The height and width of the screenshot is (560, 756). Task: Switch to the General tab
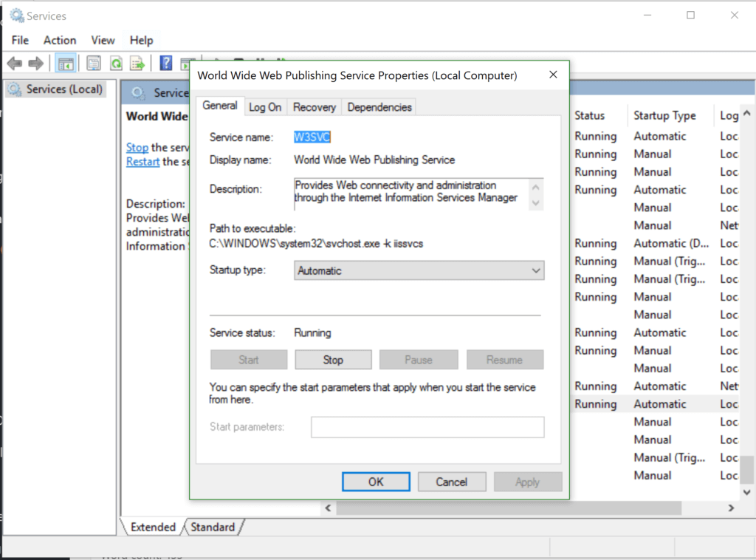220,106
